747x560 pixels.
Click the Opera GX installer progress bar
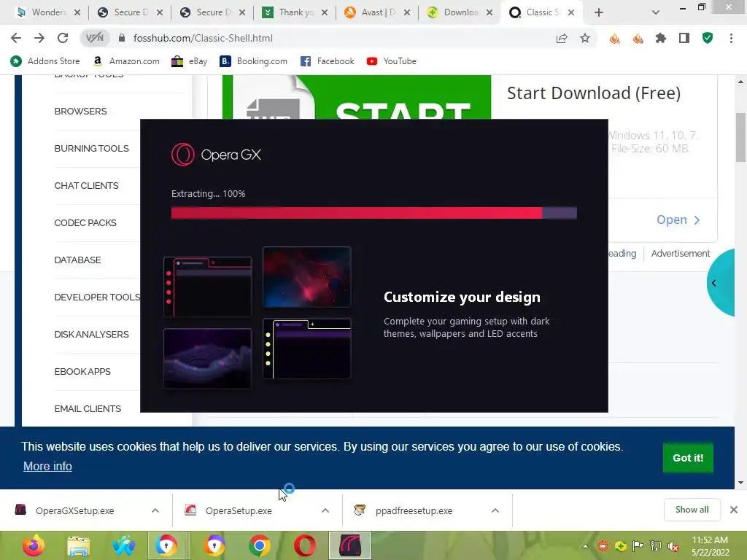click(x=374, y=213)
